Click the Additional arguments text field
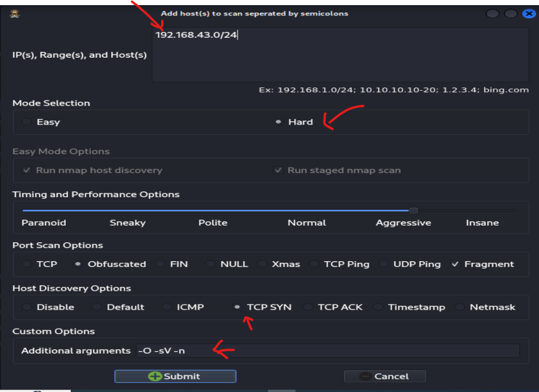The image size is (539, 392). click(x=328, y=351)
